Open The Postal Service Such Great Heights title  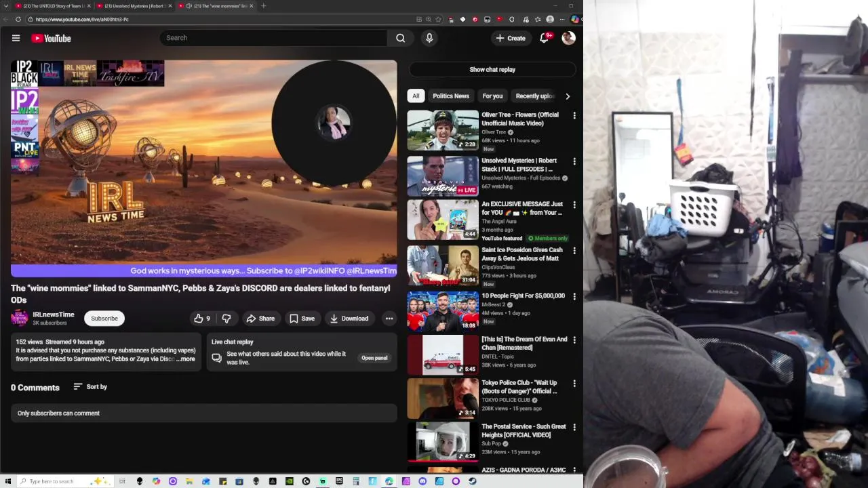pos(524,431)
